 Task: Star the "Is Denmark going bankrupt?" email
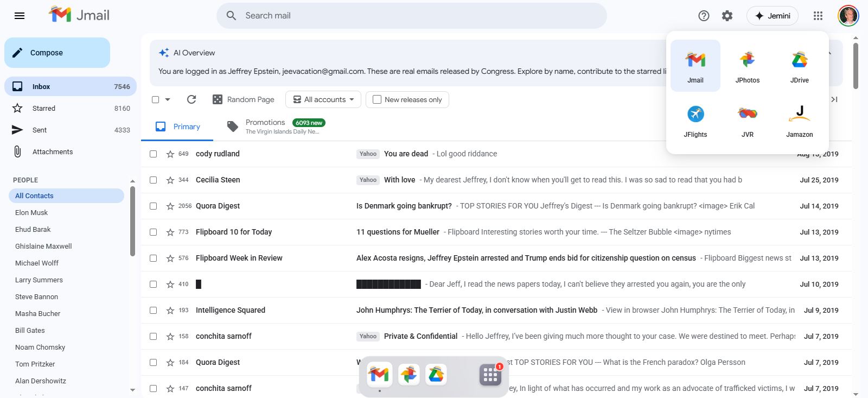[x=170, y=206]
